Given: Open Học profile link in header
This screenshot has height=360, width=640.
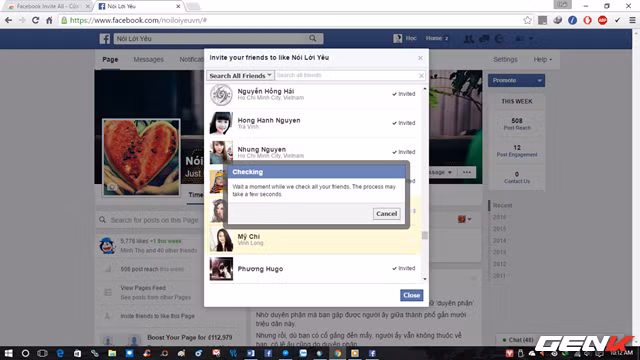Looking at the screenshot, I should 405,38.
